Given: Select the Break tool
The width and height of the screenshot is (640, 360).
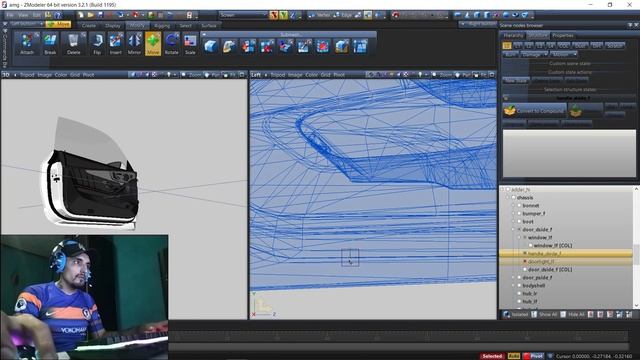Looking at the screenshot, I should (50, 44).
